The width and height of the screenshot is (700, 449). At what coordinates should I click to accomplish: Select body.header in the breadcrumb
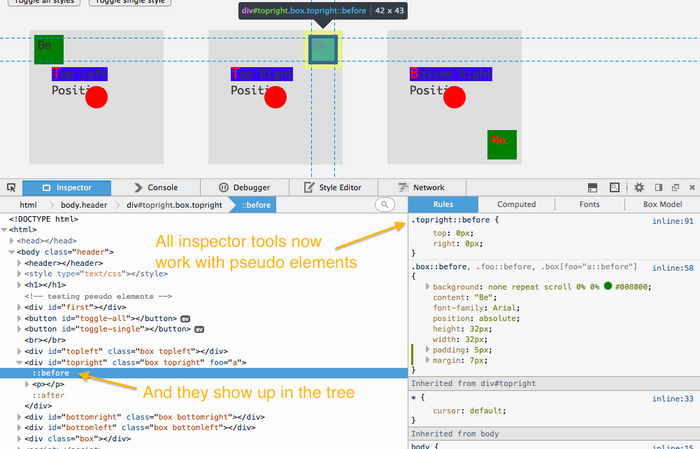82,204
